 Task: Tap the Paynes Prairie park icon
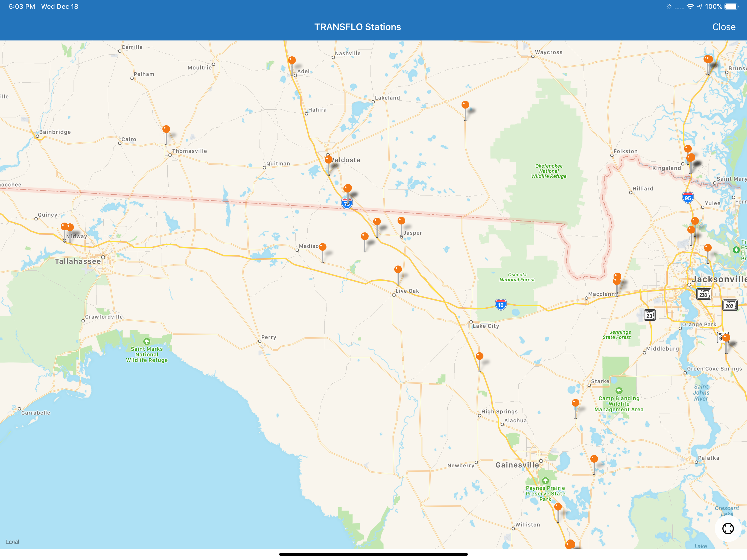coord(545,480)
